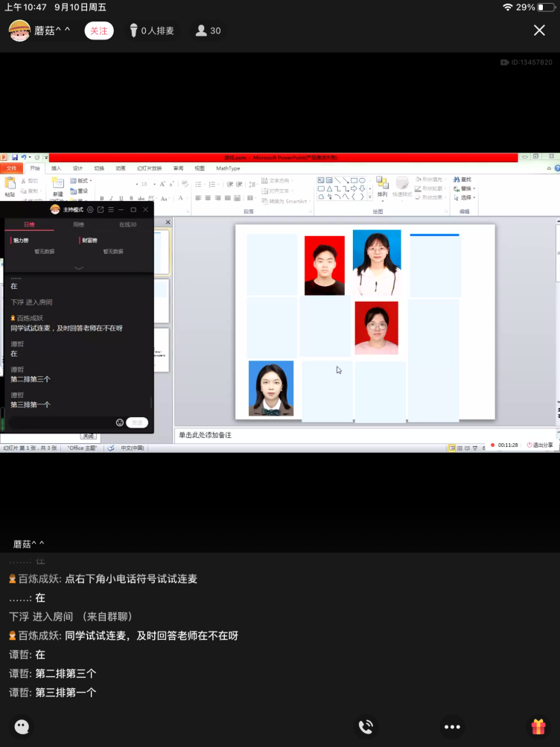The image size is (560, 747).
Task: Click the New Slide (新建) icon
Action: point(57,186)
